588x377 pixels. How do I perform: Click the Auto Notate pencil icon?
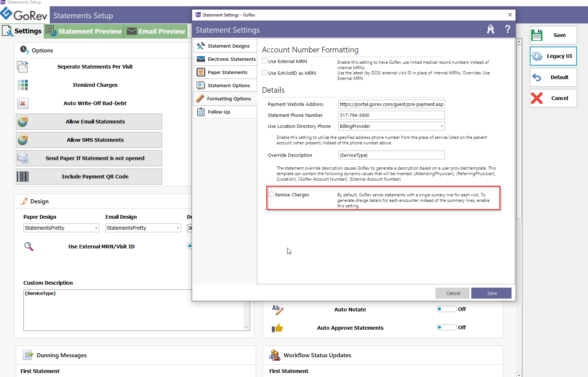tap(278, 310)
